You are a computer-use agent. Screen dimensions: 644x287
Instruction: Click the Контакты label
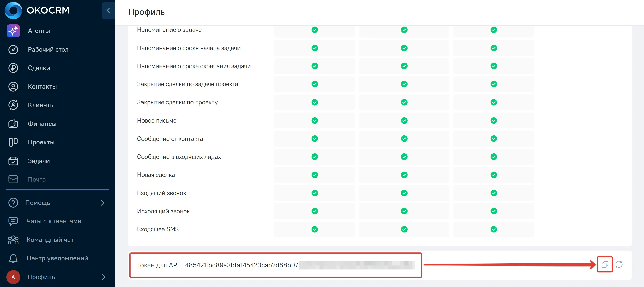click(42, 87)
